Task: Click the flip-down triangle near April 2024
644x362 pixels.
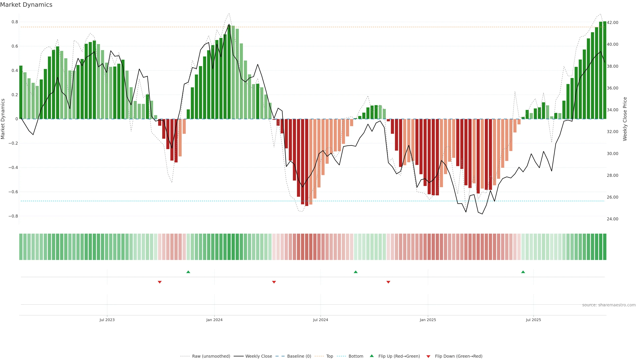Action: point(274,282)
